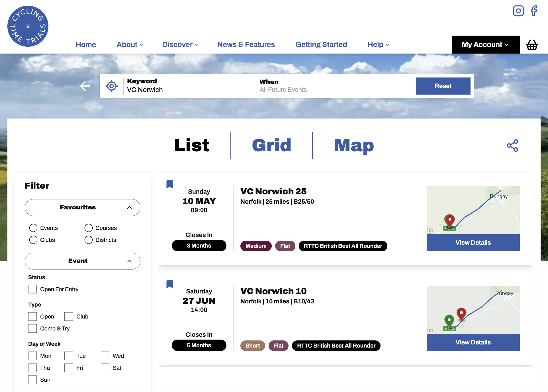Open the Facebook social icon
The width and height of the screenshot is (548, 392).
pos(534,11)
